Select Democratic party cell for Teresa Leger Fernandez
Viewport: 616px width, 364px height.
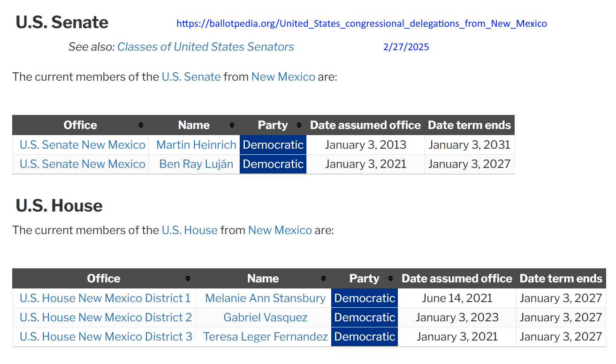pyautogui.click(x=365, y=337)
